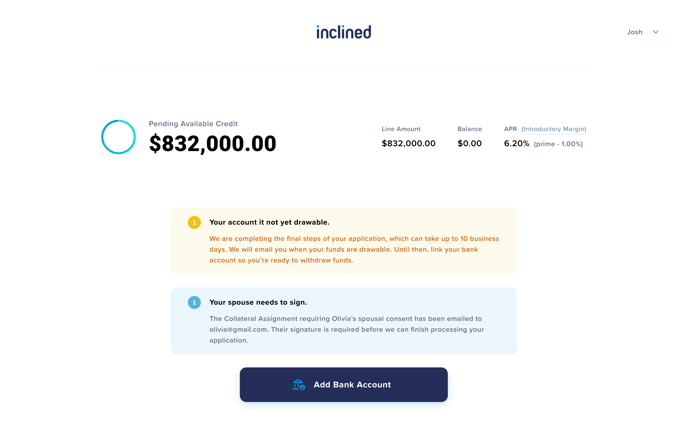Click the Balance label

pyautogui.click(x=469, y=129)
